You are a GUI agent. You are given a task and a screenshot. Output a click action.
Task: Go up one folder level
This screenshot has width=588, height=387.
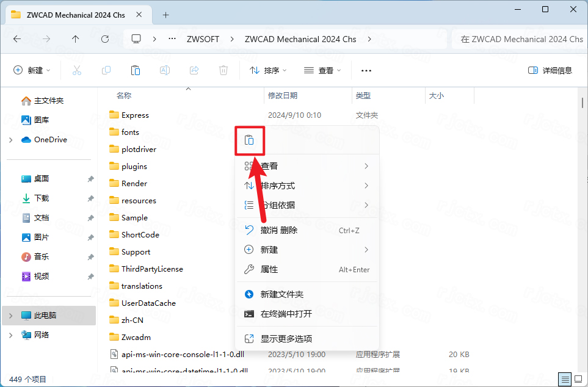76,39
